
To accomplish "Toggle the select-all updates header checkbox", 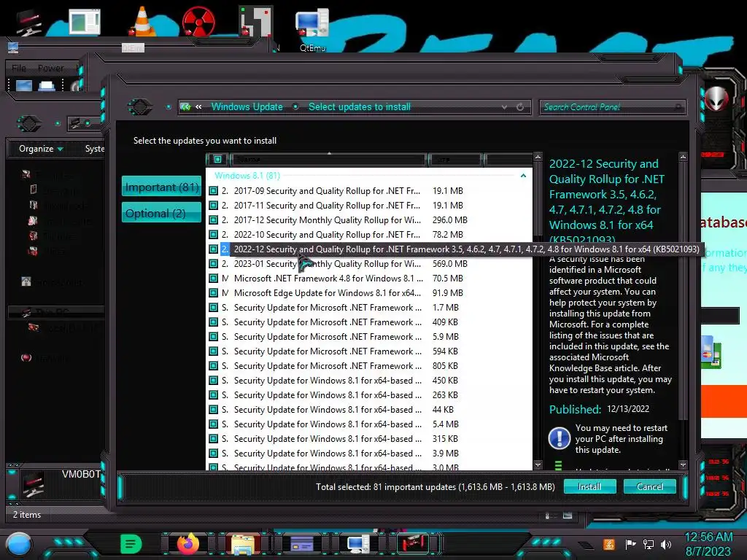I will point(217,160).
